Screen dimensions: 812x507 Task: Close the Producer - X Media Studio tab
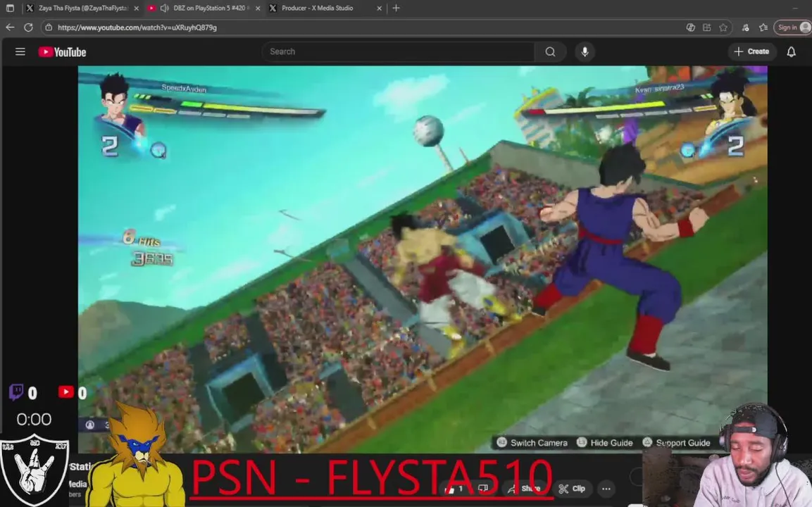(x=379, y=8)
